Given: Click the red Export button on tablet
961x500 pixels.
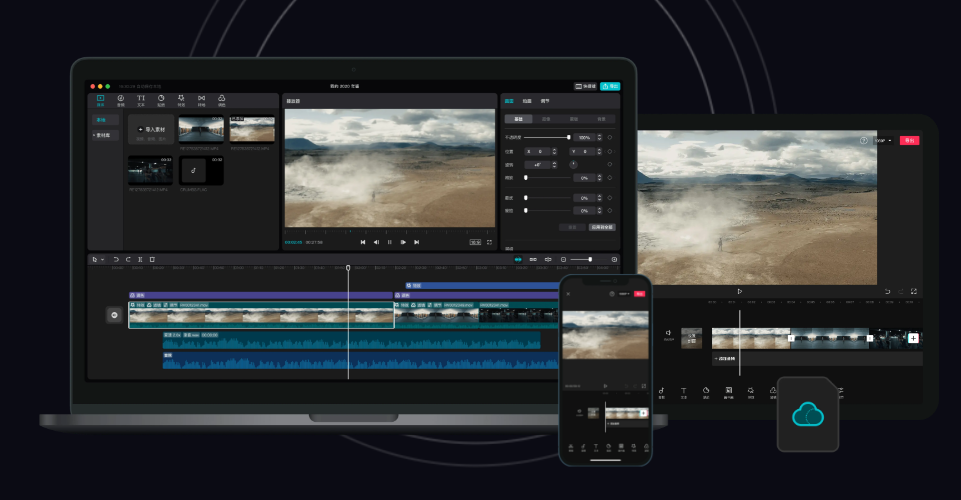Looking at the screenshot, I should click(910, 141).
